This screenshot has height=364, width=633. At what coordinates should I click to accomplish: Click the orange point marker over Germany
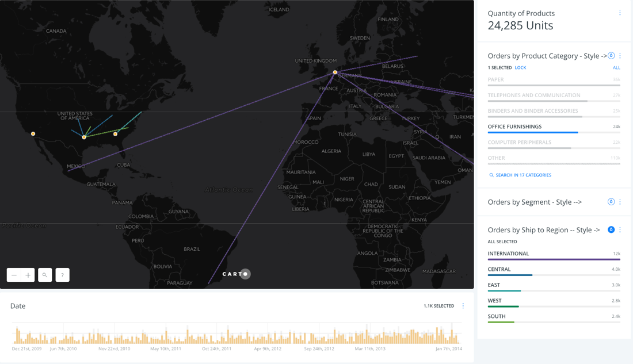335,72
